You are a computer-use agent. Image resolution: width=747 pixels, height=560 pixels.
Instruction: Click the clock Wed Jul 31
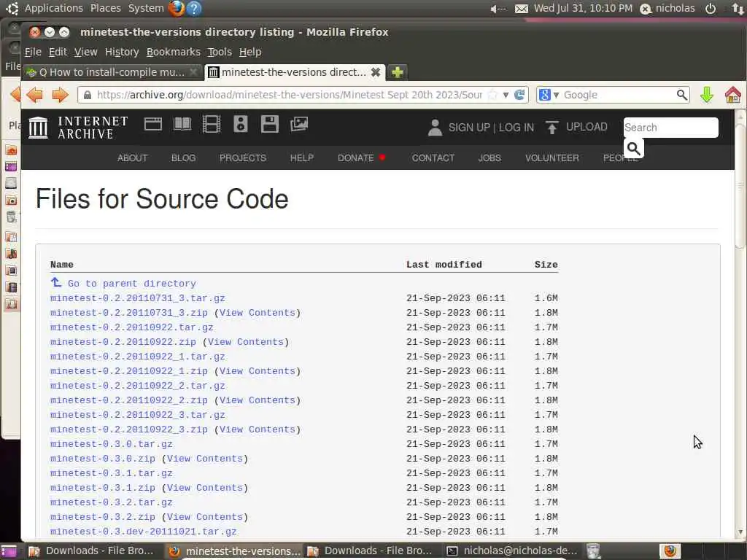click(583, 8)
